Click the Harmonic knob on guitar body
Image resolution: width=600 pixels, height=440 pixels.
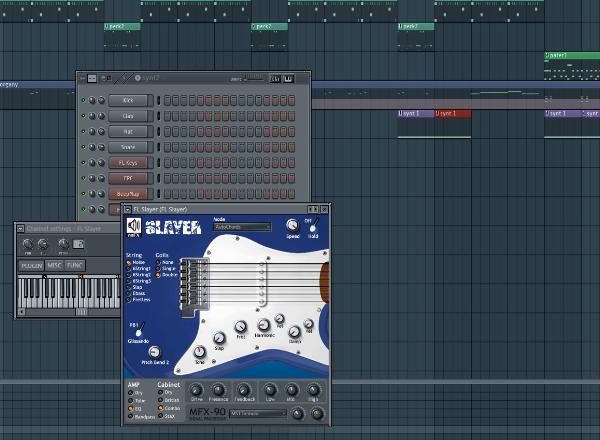[x=264, y=325]
